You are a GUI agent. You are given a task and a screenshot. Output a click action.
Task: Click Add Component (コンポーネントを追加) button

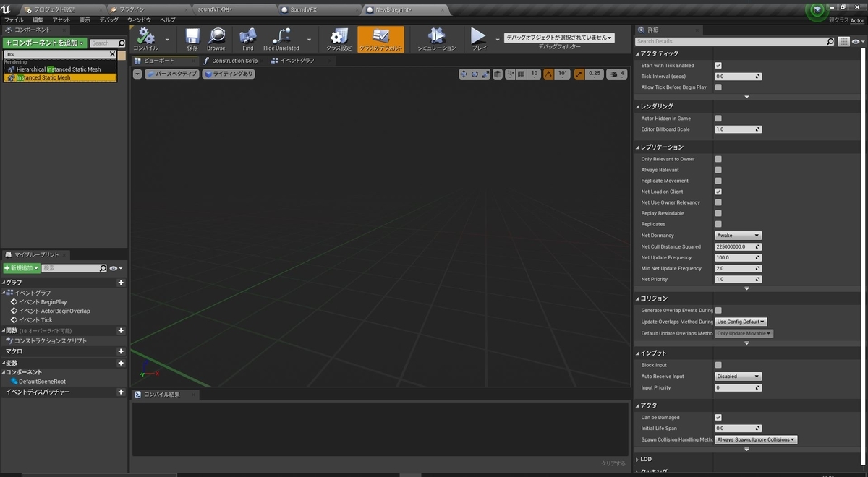click(x=46, y=43)
